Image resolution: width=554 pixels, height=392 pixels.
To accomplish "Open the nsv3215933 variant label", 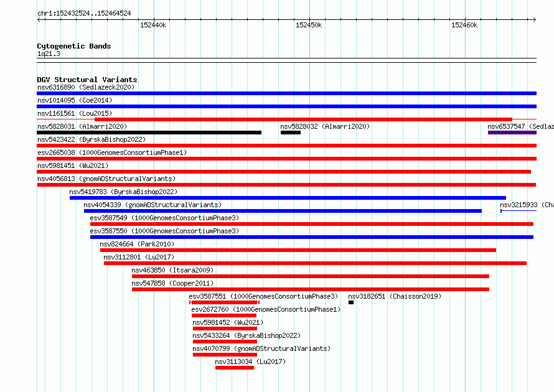I will (x=527, y=205).
